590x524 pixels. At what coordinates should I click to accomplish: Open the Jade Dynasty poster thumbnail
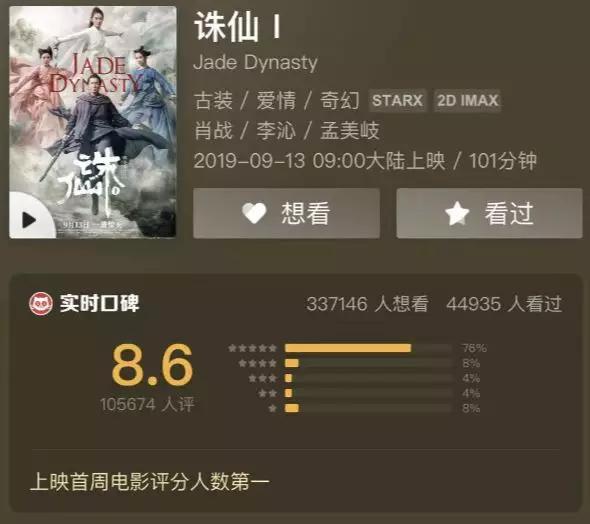point(93,122)
